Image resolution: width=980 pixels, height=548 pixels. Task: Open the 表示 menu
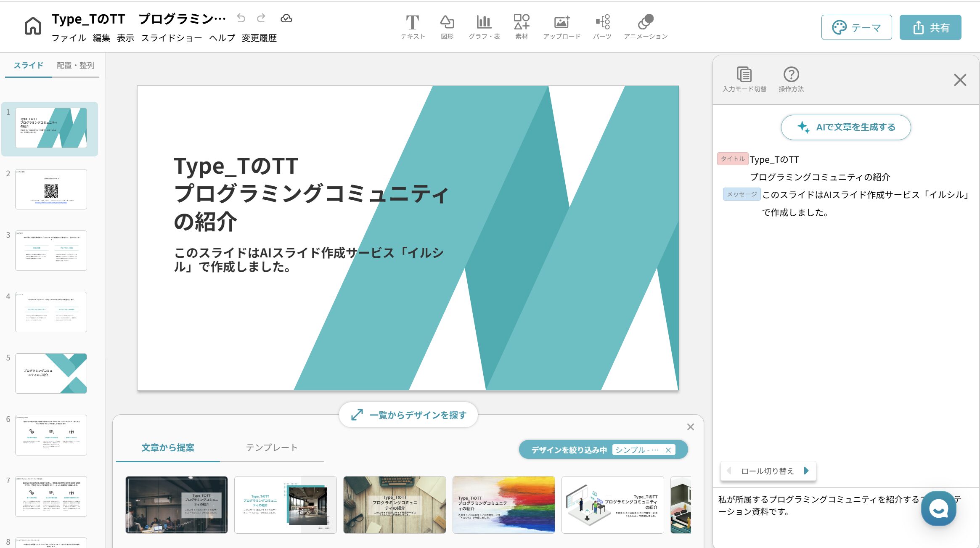(x=125, y=38)
